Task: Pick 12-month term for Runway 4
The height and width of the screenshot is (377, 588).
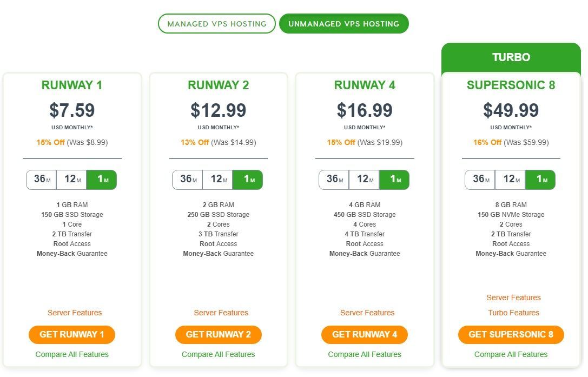Action: point(364,180)
